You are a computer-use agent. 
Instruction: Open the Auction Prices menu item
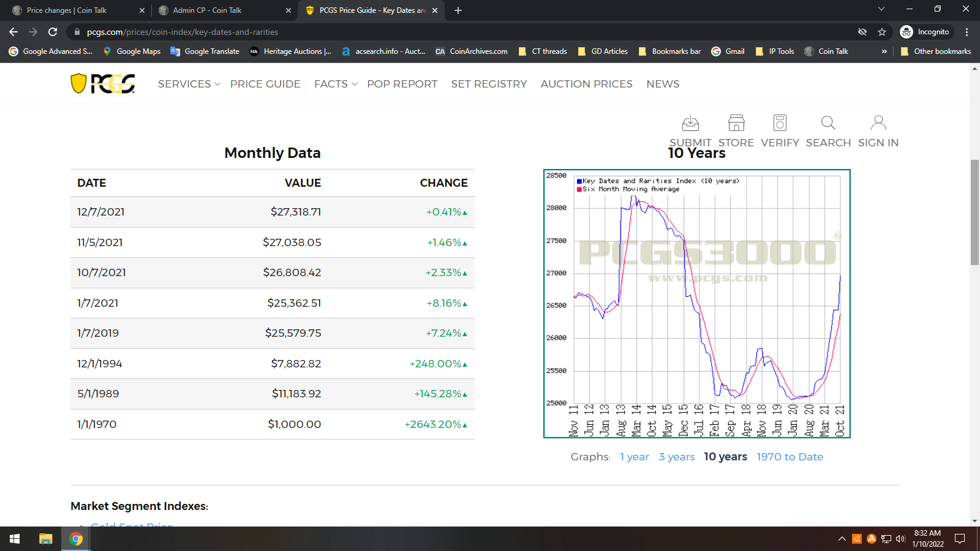pos(586,84)
